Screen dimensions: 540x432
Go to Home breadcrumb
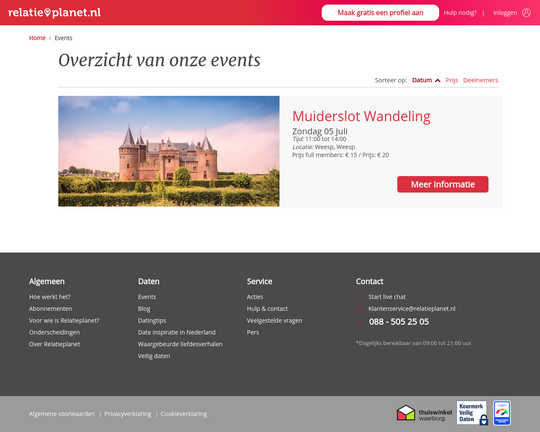(x=37, y=38)
